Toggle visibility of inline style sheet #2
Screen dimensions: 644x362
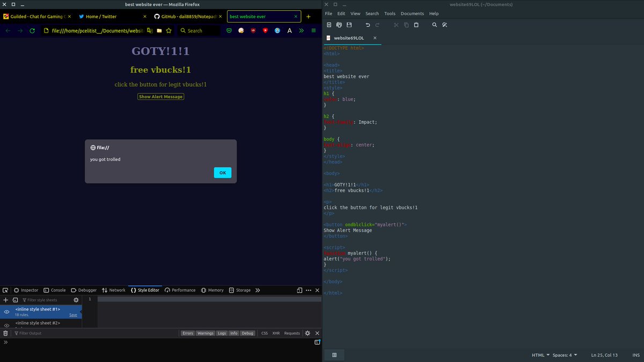(x=6, y=325)
